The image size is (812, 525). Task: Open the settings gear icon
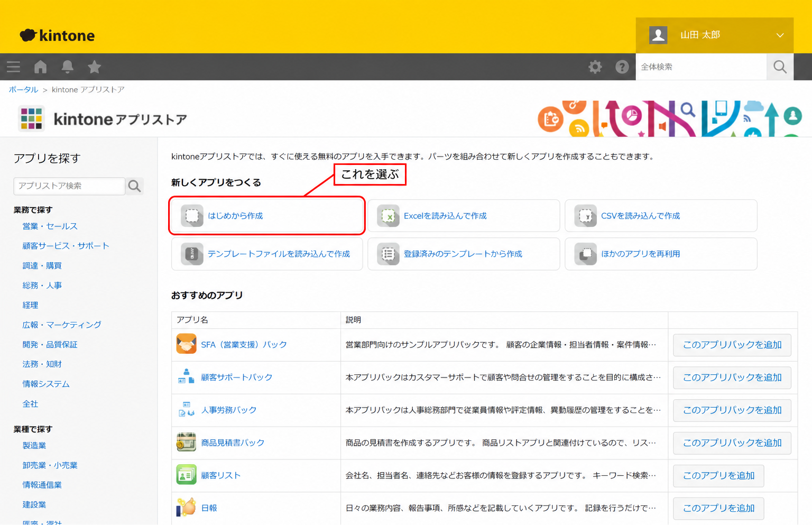[x=595, y=67]
